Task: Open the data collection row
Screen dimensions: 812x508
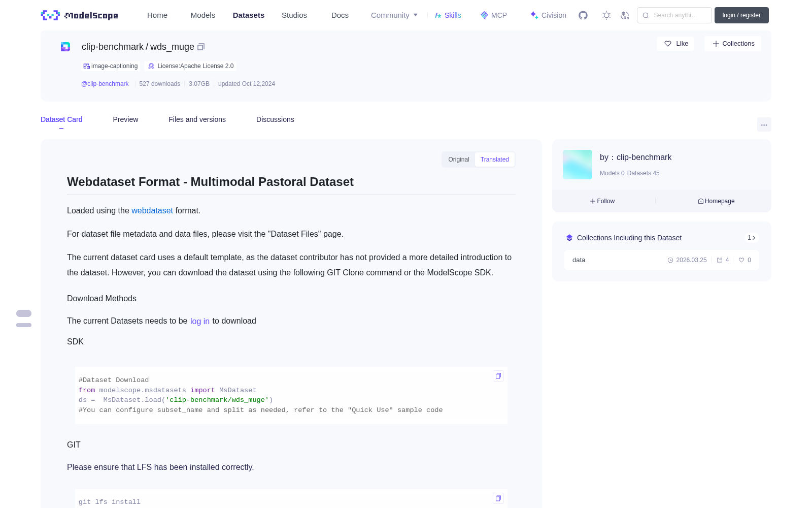Action: click(662, 260)
